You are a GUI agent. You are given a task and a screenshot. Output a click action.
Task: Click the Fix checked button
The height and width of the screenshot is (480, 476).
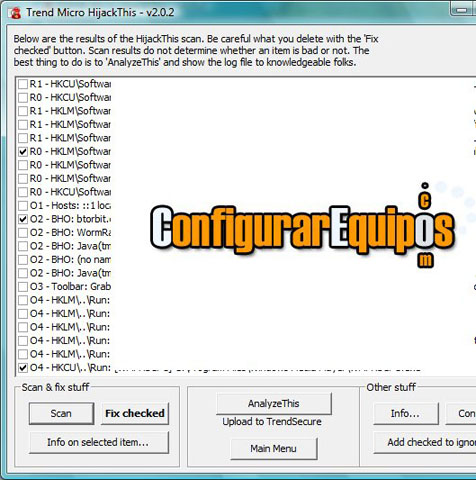(135, 413)
